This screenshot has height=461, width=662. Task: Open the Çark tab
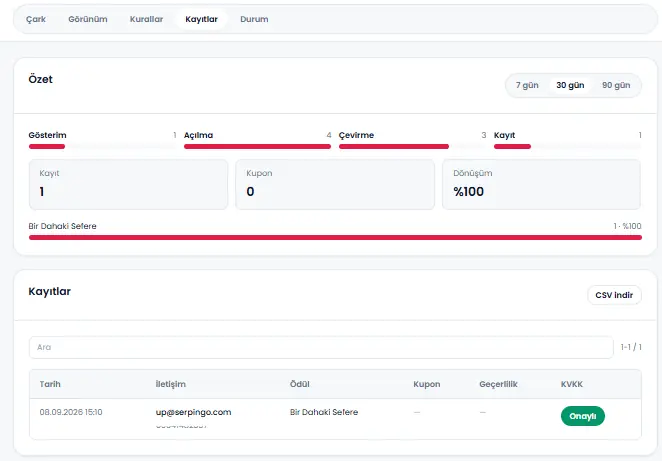coord(36,19)
